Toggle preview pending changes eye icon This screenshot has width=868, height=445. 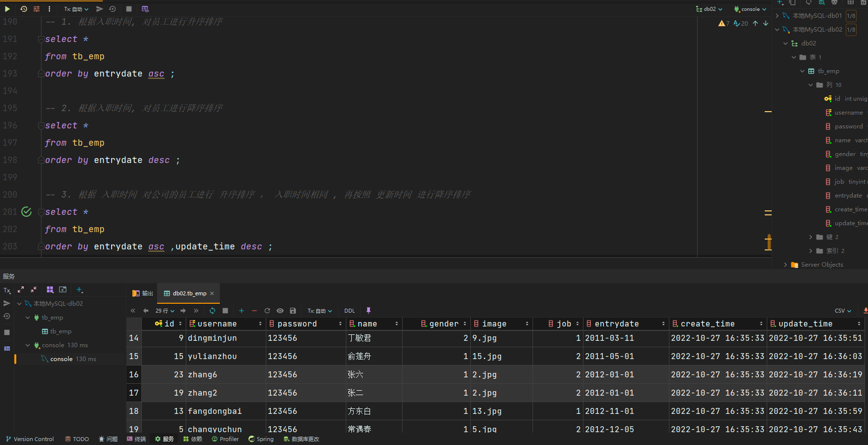[280, 311]
